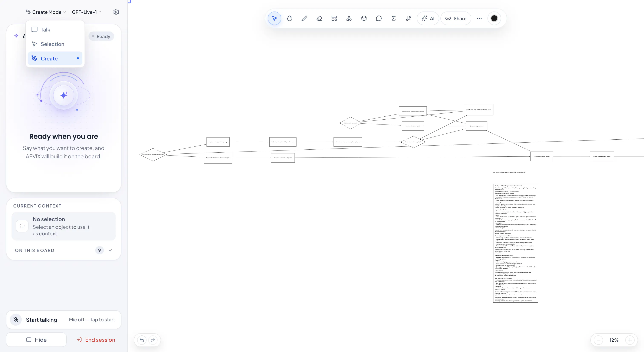
Task: Open the GPT-Live-1 model dropdown
Action: [86, 12]
